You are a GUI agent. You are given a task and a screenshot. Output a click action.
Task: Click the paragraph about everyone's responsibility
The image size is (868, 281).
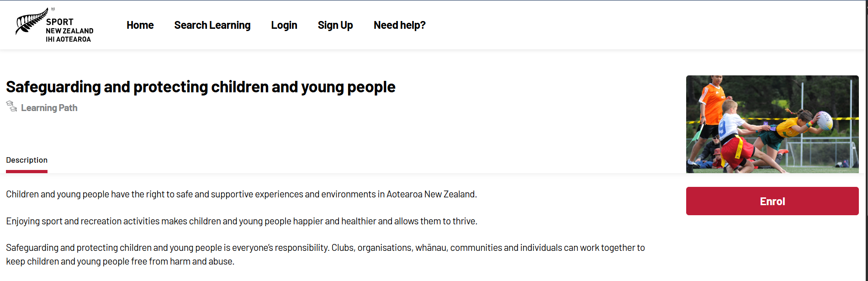(x=324, y=254)
